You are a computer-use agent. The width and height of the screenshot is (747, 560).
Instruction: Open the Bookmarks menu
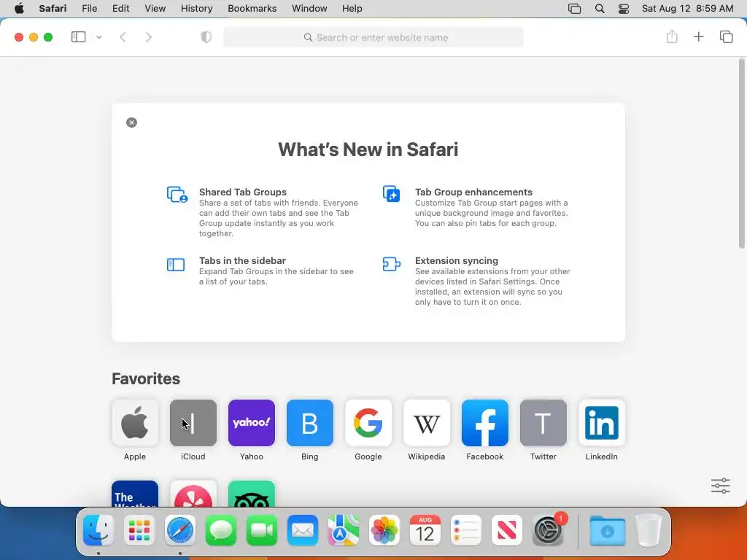click(252, 9)
